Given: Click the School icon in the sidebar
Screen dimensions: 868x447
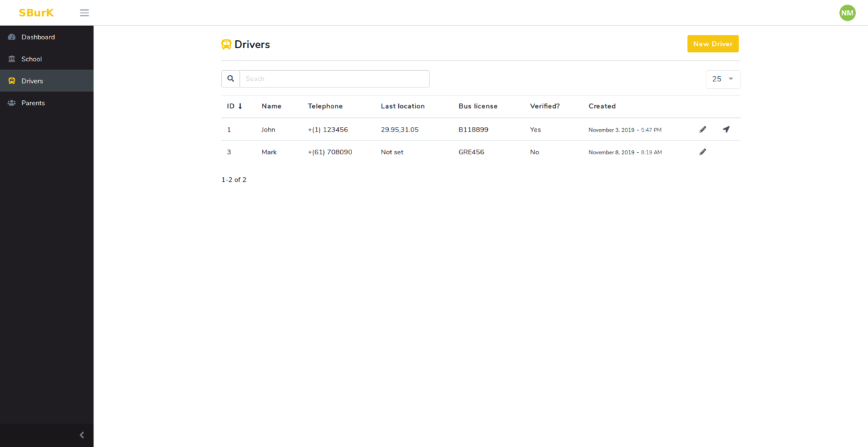Looking at the screenshot, I should pyautogui.click(x=11, y=59).
